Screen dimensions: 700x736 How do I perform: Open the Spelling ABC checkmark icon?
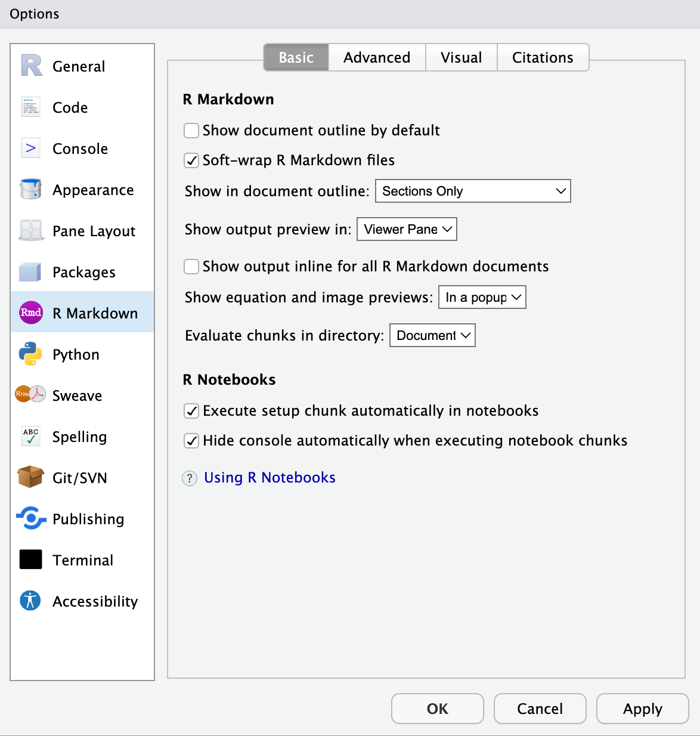30,436
